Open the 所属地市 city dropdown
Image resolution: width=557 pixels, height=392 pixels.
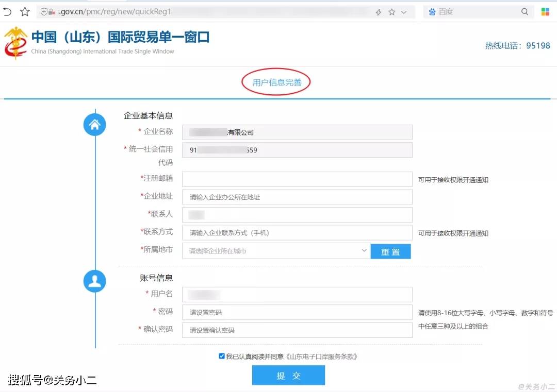point(275,251)
